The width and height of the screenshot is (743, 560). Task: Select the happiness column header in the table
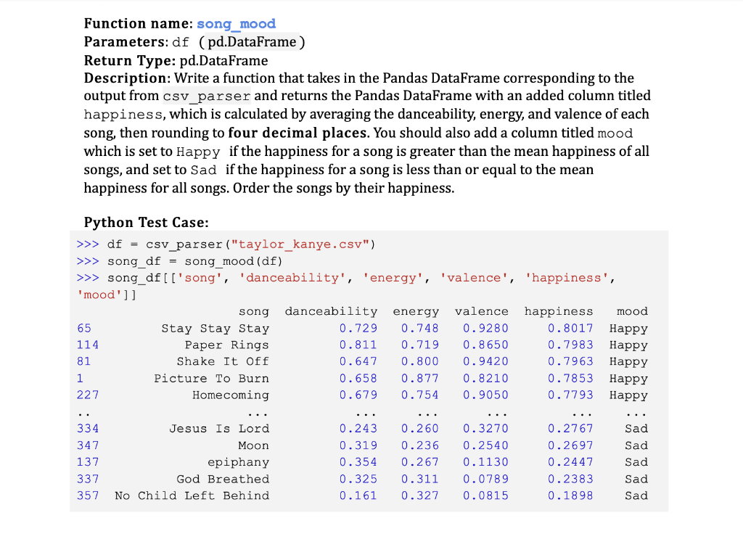[559, 310]
